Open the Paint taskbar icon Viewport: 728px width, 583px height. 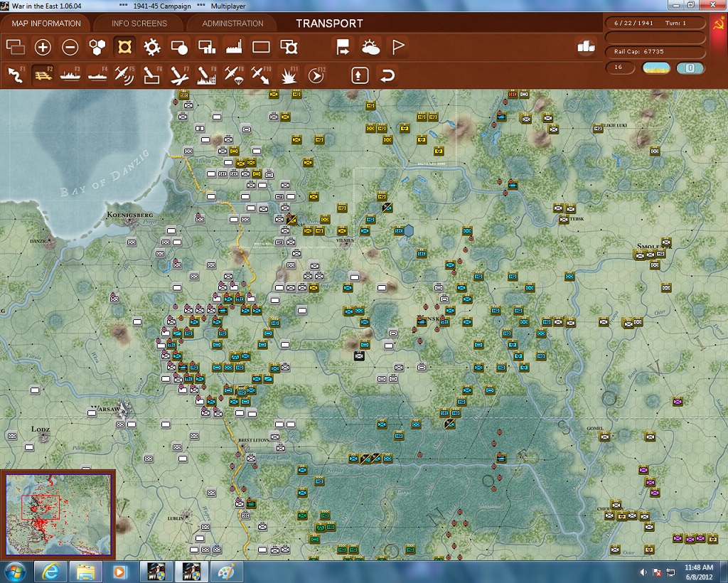point(226,572)
